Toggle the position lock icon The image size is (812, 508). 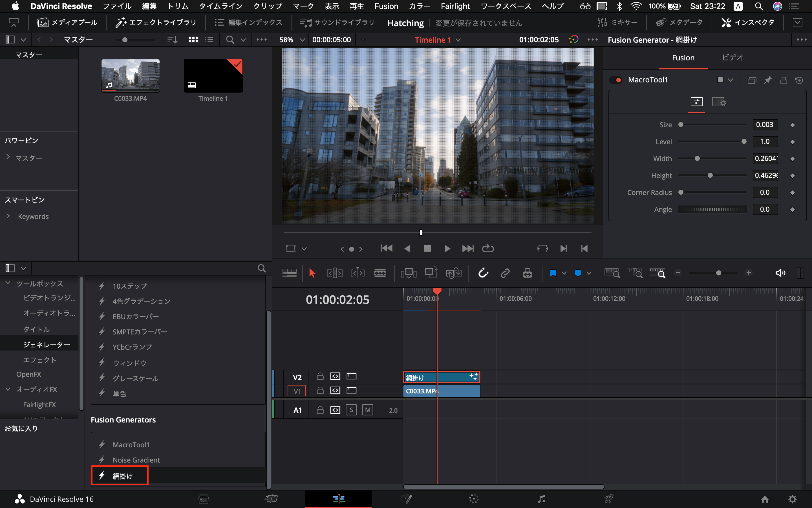pyautogui.click(x=527, y=273)
